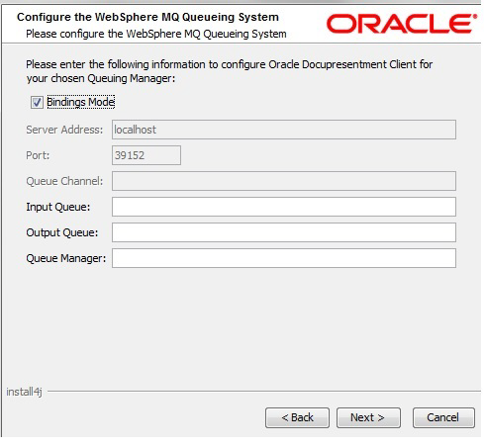Click the "Server Address:" label

pos(64,130)
